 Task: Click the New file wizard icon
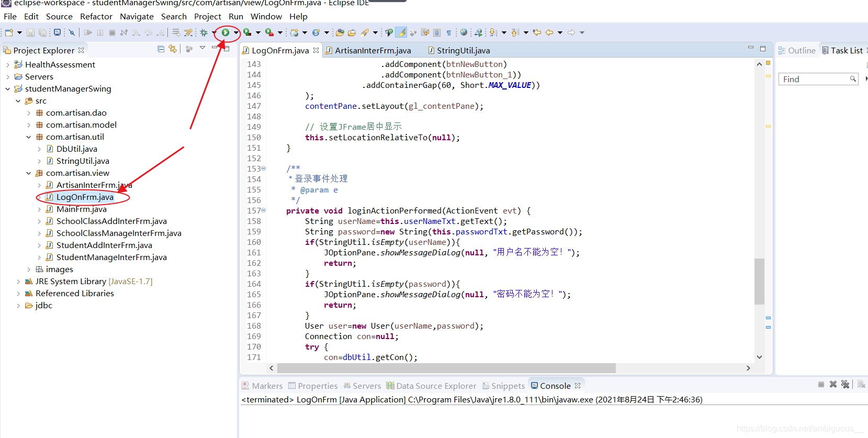click(9, 32)
